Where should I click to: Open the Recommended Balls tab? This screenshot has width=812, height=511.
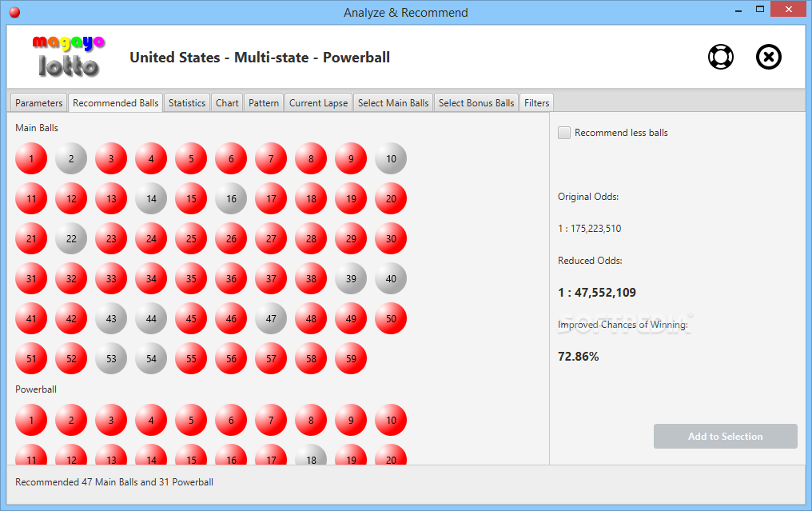tap(115, 102)
